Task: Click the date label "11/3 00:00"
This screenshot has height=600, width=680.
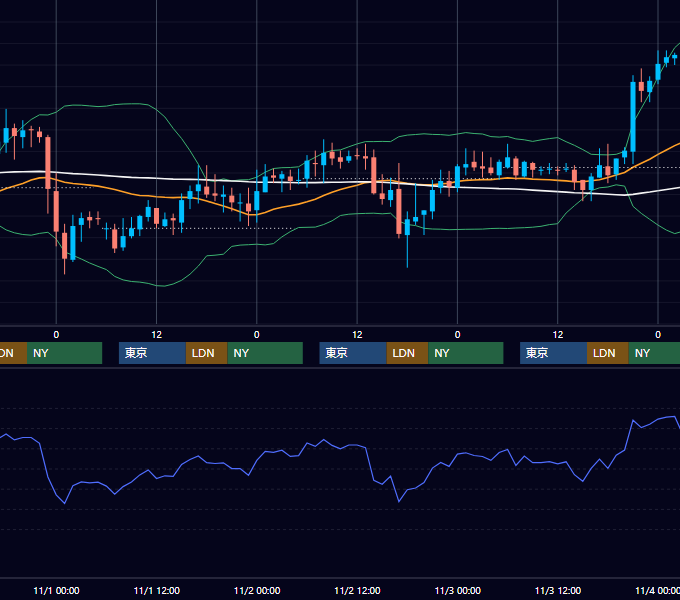Action: click(458, 590)
